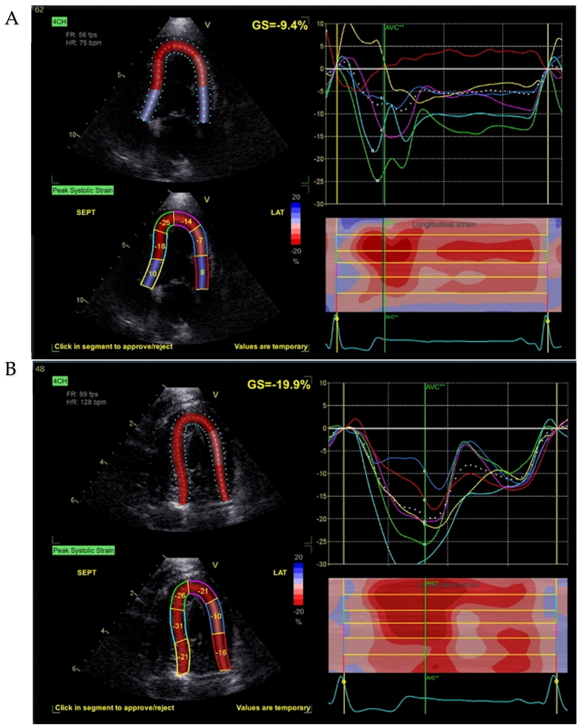Screen dimensions: 581x728
Task: Click the 4CH label in panel A
Action: [x=59, y=22]
